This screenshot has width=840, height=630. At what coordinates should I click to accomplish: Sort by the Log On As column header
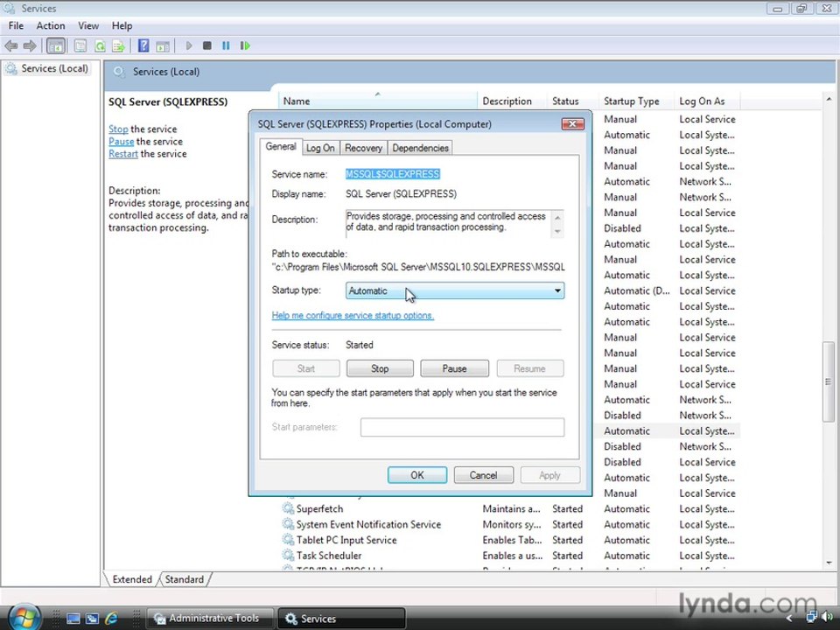coord(707,101)
